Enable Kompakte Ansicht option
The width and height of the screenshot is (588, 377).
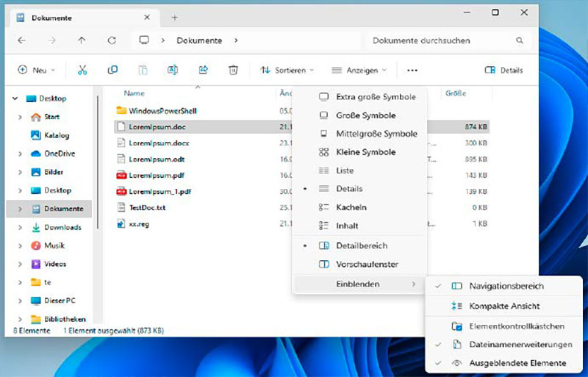503,306
